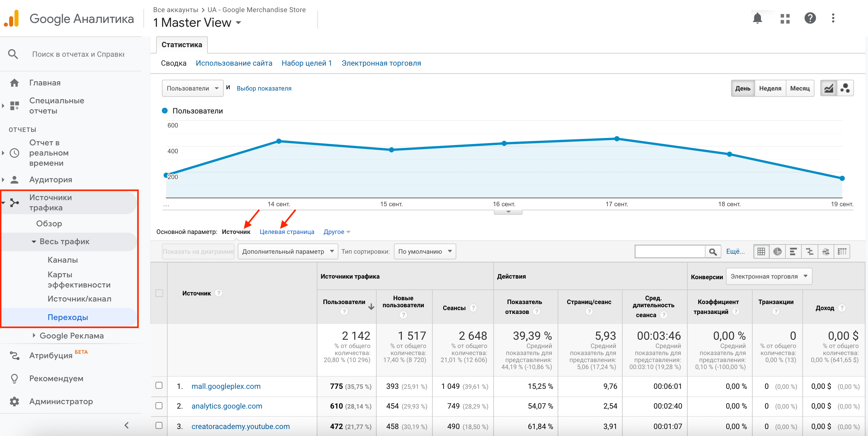Click the realtime clock icon
The image size is (868, 436).
tap(14, 153)
